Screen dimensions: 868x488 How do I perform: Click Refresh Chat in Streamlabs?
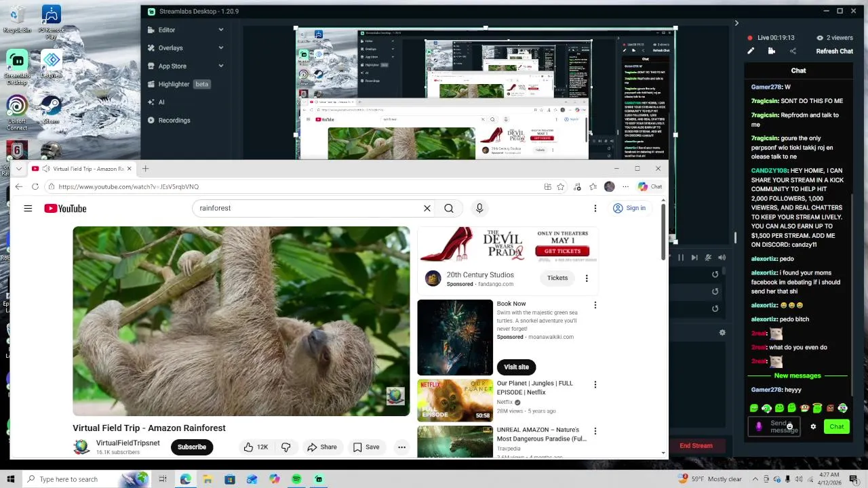coord(834,51)
